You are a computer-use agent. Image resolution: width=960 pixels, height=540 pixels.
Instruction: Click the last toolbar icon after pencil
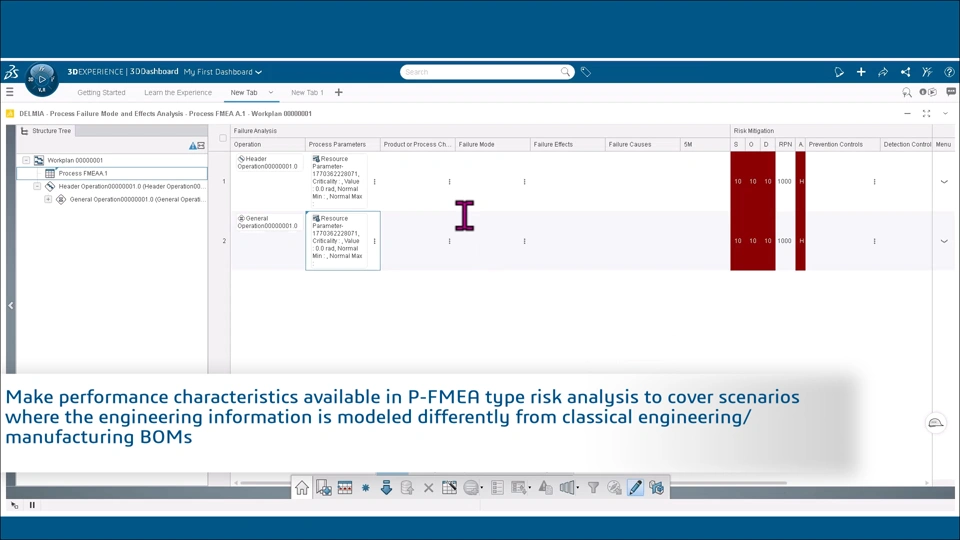tap(656, 488)
